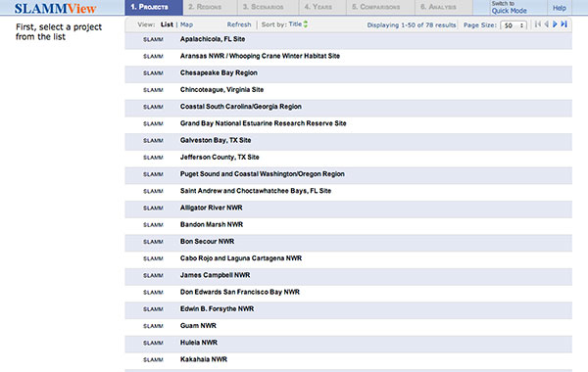The height and width of the screenshot is (372, 588).
Task: Select Galveston Bay, TX Site
Action: [x=216, y=140]
